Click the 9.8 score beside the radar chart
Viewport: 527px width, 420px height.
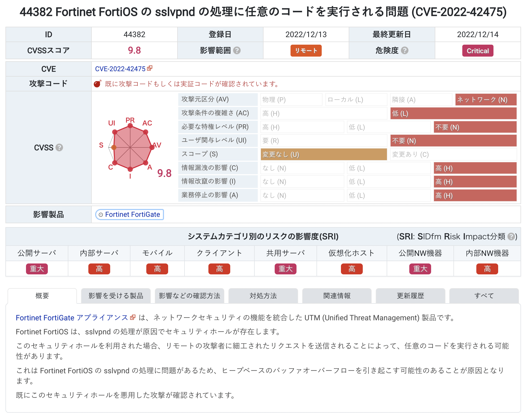164,173
